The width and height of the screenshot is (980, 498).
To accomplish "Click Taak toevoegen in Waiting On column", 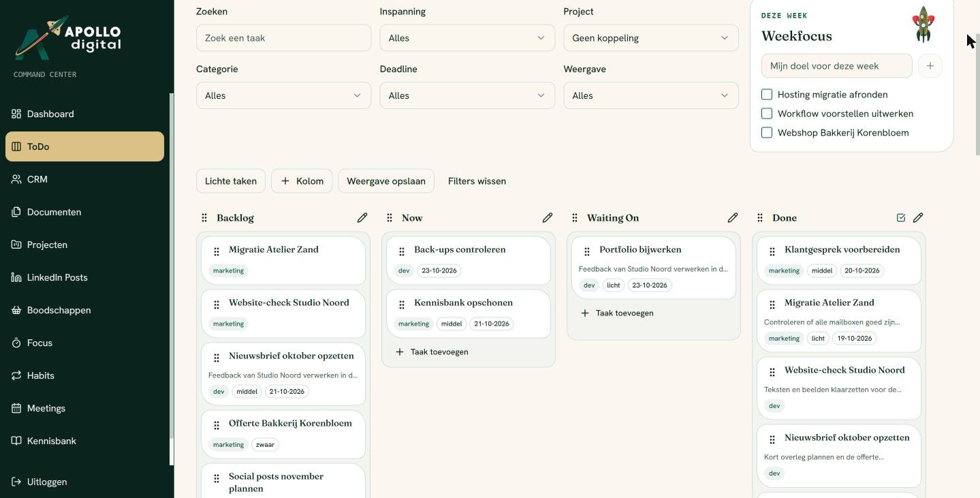I will (617, 313).
